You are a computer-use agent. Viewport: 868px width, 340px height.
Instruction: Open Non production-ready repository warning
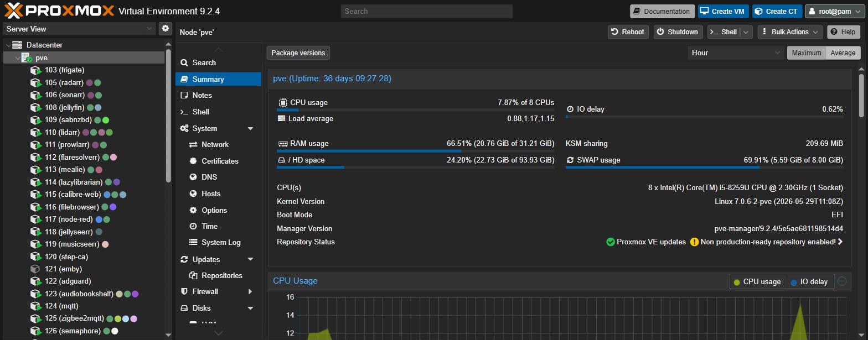tap(766, 242)
